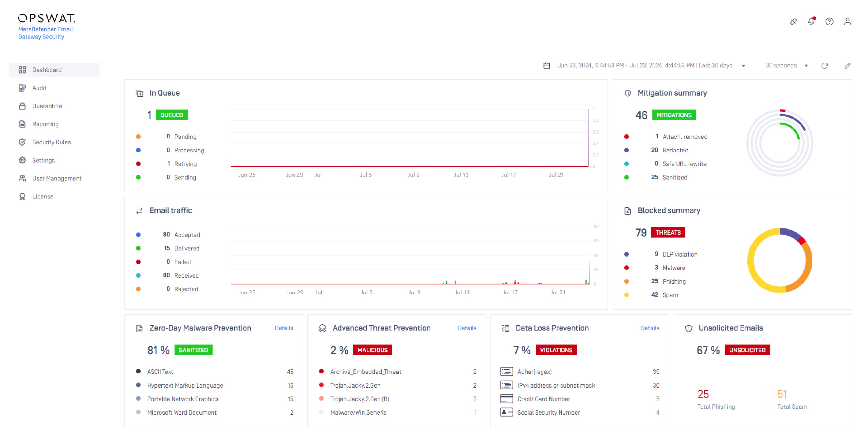This screenshot has height=434, width=868.
Task: Open the Quarantine sidebar menu item
Action: click(47, 106)
